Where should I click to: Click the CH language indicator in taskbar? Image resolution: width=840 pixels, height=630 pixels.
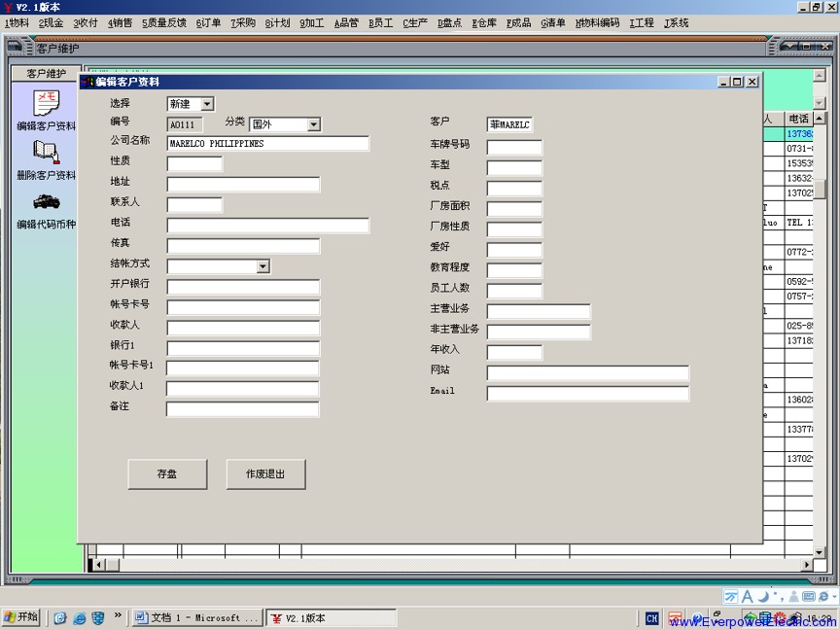click(x=651, y=617)
